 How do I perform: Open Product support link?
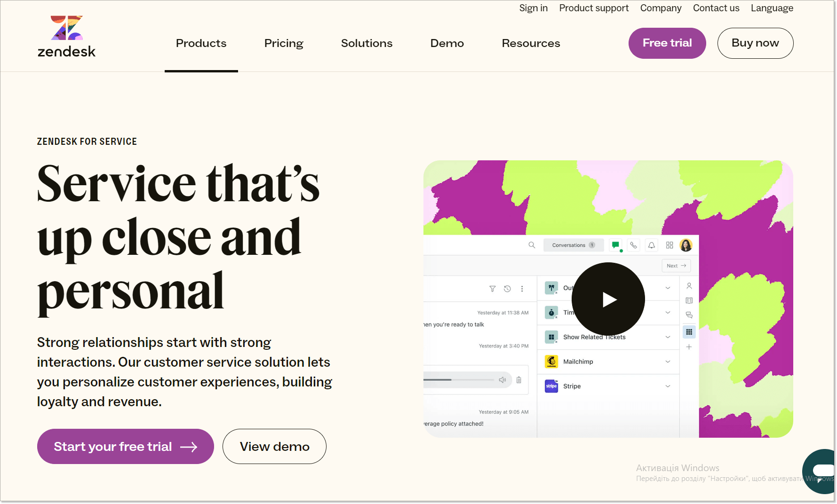pyautogui.click(x=594, y=8)
